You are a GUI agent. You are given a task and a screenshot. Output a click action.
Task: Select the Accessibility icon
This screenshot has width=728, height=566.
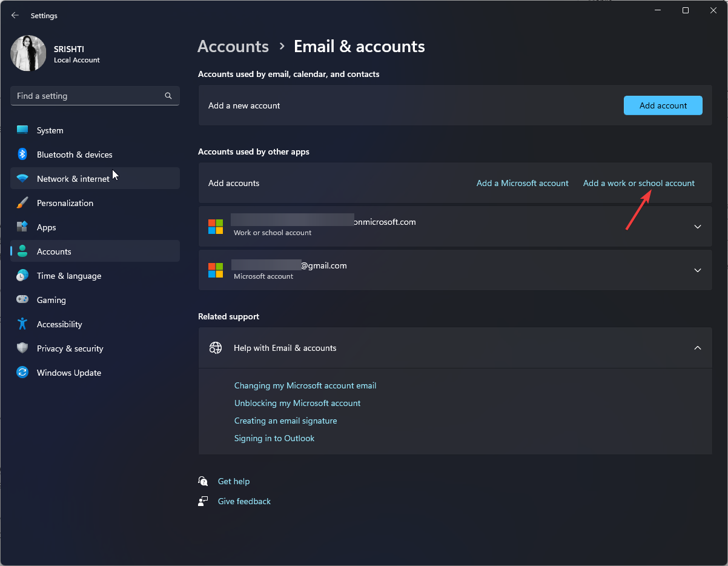22,324
